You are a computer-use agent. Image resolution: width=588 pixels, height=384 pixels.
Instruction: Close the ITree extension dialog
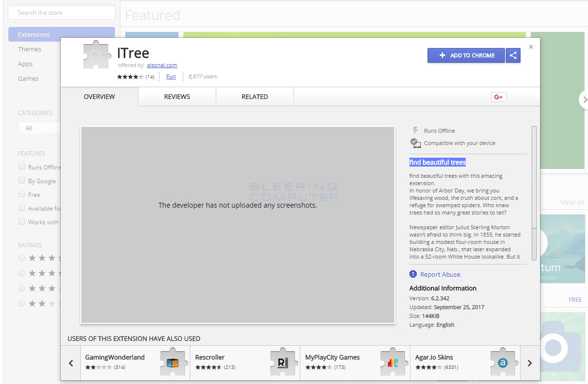click(531, 47)
